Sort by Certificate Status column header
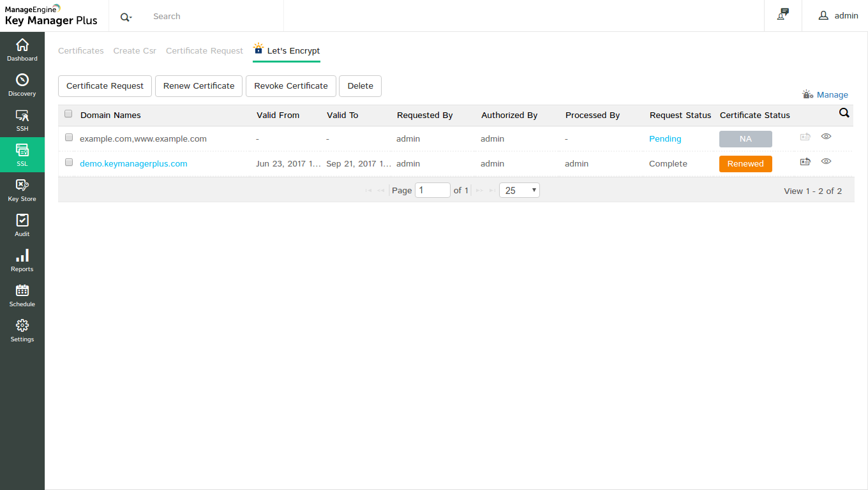 tap(755, 115)
